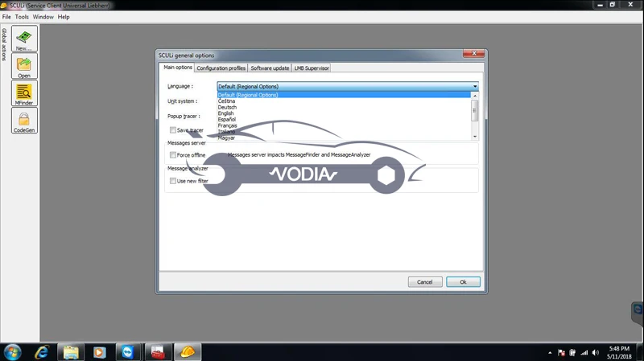
Task: Enable the Save tracer checkbox
Action: [x=173, y=130]
